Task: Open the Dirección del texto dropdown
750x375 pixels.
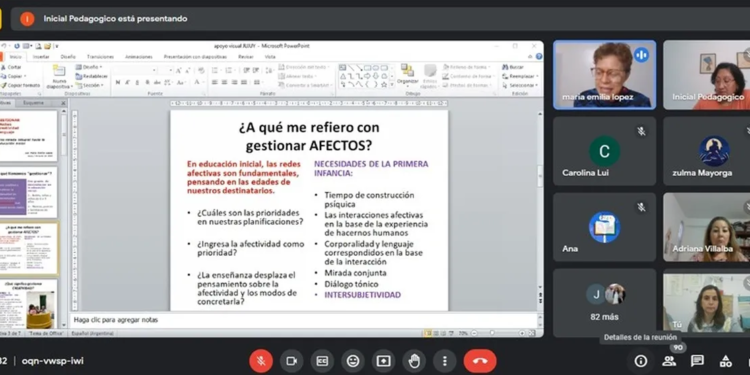Action: [304, 67]
